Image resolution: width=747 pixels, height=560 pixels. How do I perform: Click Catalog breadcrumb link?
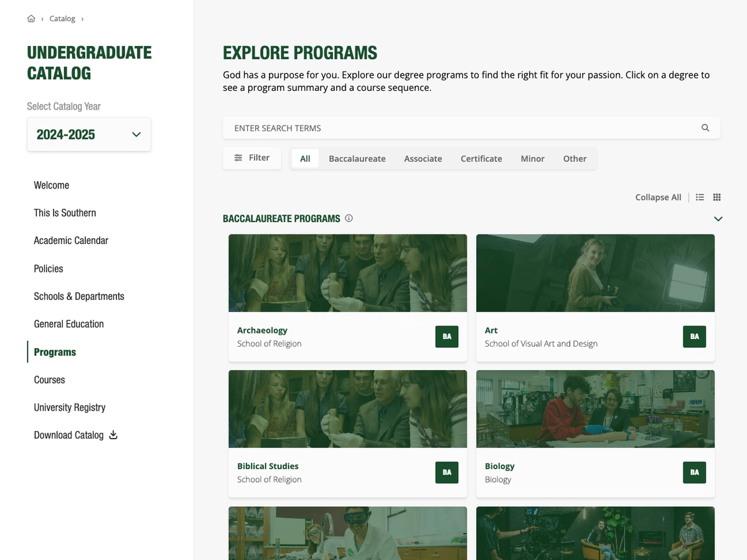pyautogui.click(x=62, y=19)
